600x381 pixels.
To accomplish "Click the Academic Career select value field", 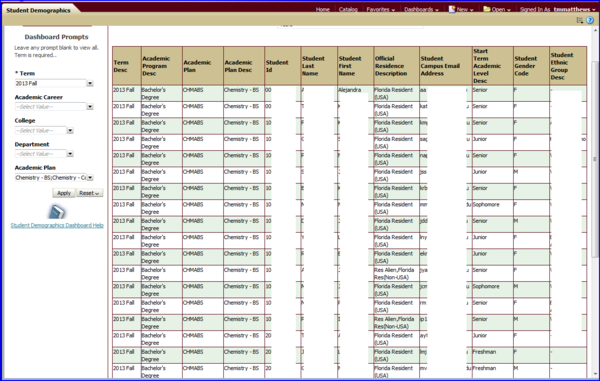I will click(x=51, y=107).
